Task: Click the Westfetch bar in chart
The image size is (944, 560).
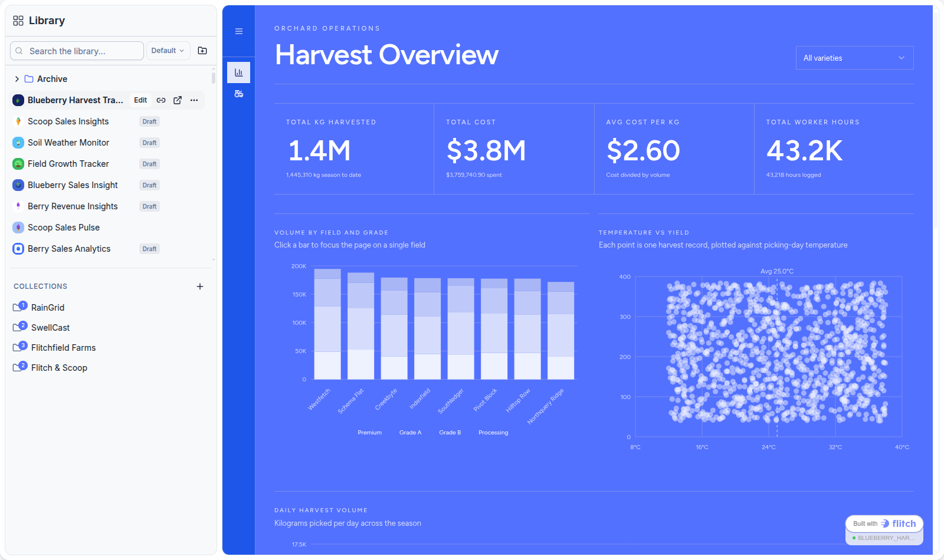Action: (327, 324)
